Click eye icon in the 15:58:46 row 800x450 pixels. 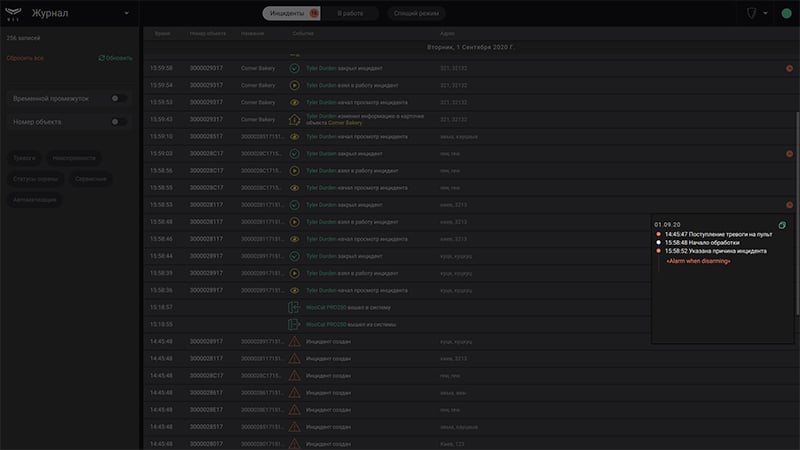[294, 239]
